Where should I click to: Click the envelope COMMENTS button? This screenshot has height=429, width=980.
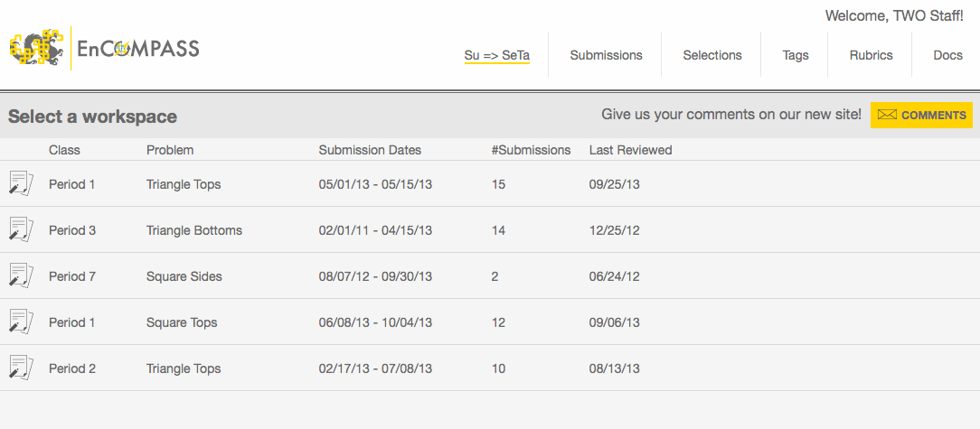(921, 116)
